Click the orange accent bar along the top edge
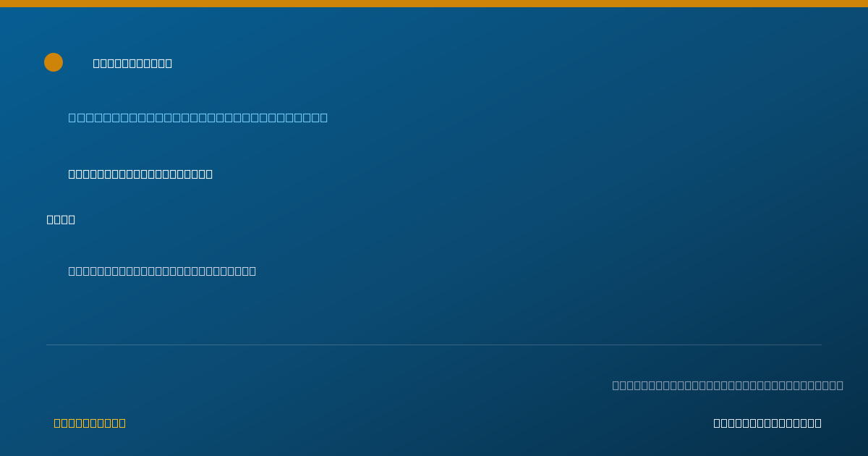This screenshot has height=456, width=868. click(434, 4)
